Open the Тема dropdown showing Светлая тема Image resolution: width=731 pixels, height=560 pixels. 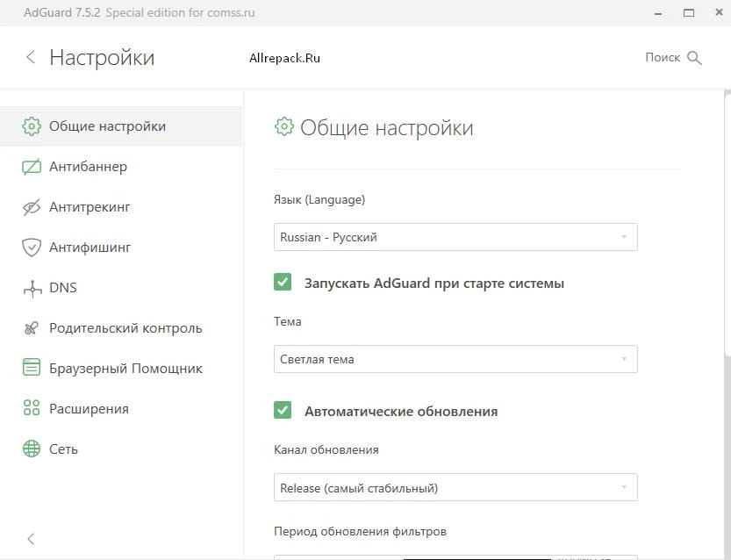click(455, 359)
